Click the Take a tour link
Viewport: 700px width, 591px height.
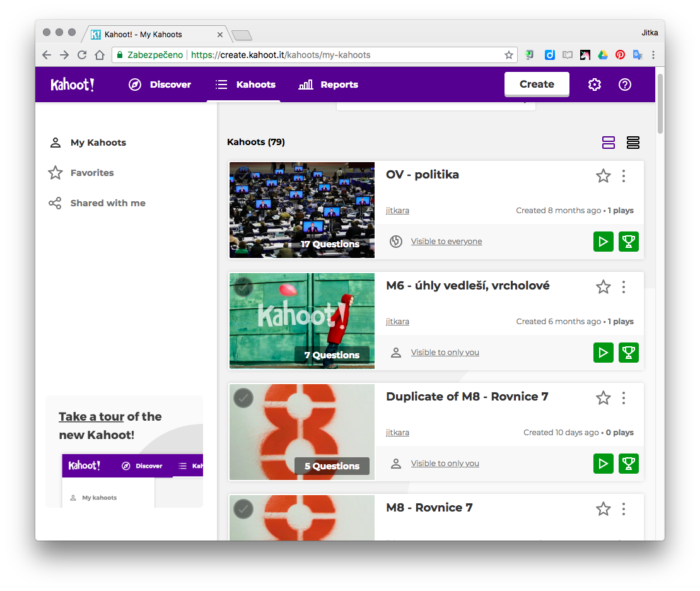[x=91, y=416]
